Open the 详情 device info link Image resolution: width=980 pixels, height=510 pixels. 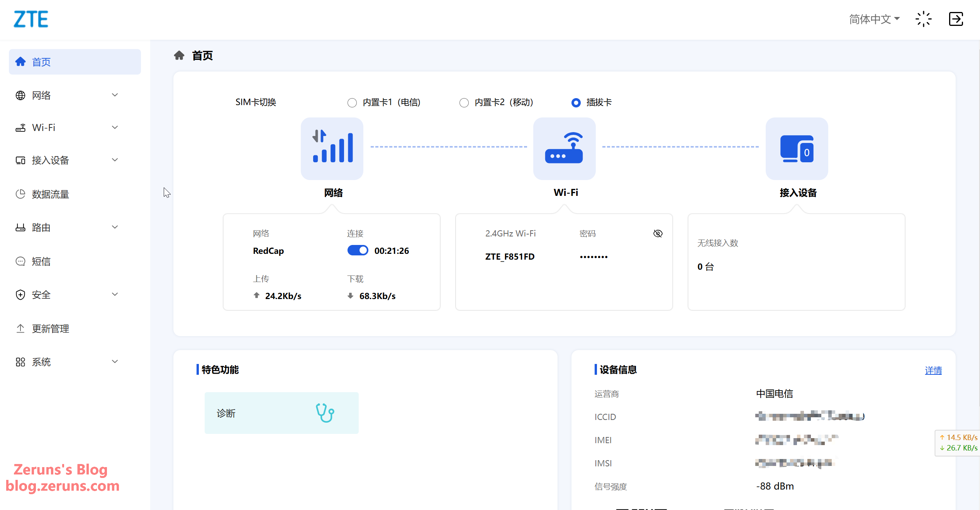(933, 370)
